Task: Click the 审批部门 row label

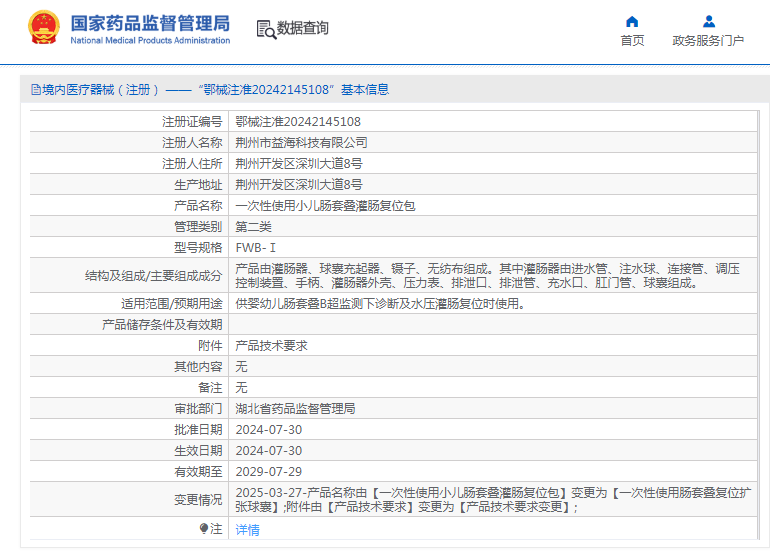Action: pos(198,409)
